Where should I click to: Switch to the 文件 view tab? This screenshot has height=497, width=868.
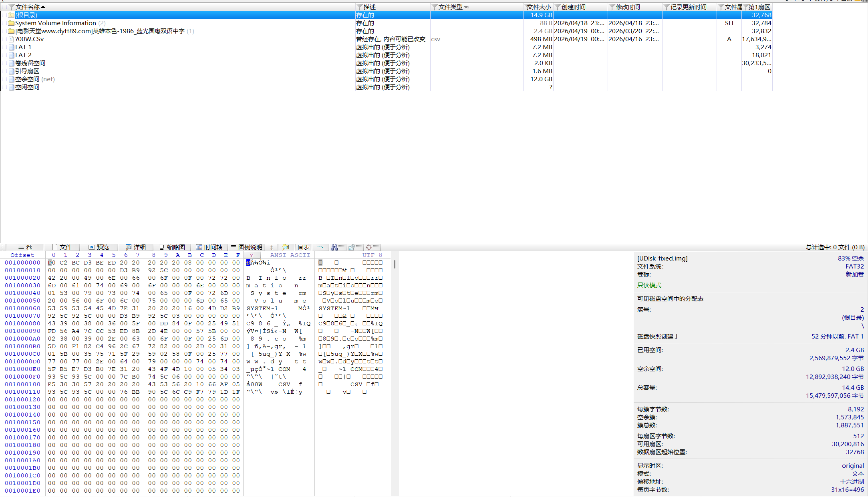pyautogui.click(x=62, y=247)
